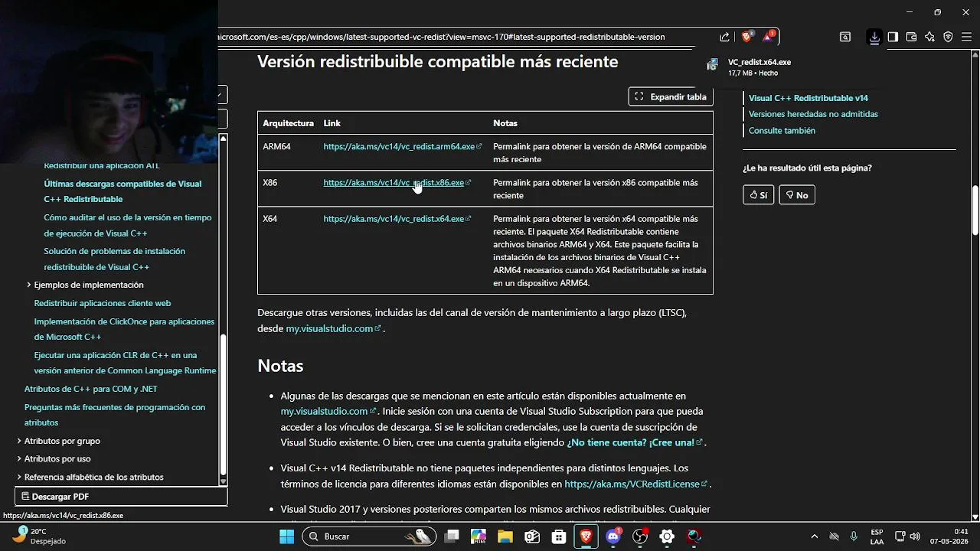Open my.visualstudio.com link in Notas
The image size is (980, 551).
click(x=328, y=411)
